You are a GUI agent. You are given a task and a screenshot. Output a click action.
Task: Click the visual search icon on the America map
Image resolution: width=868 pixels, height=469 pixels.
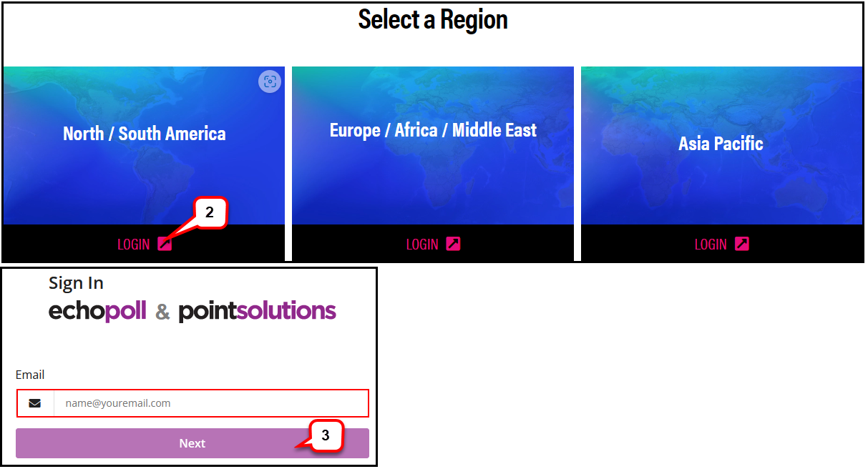coord(270,82)
